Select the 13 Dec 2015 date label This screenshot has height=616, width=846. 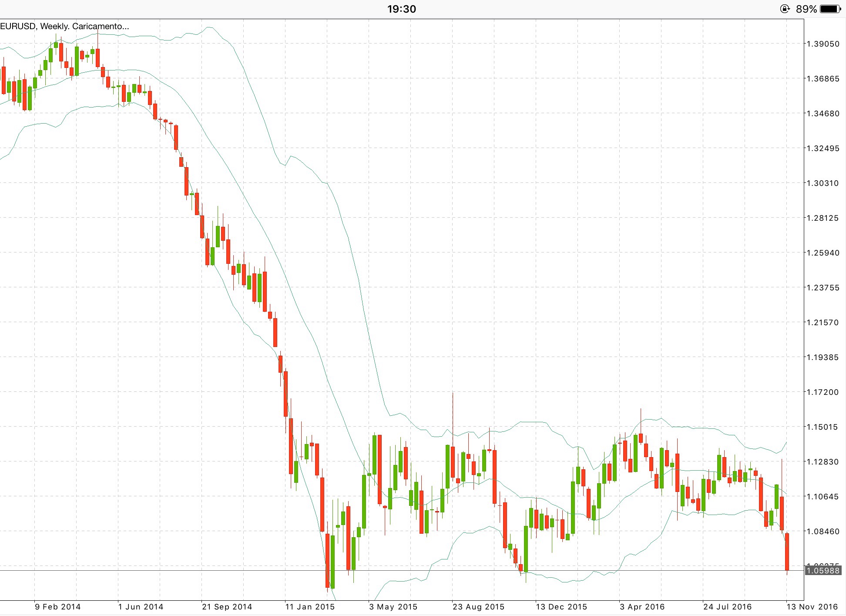[561, 606]
